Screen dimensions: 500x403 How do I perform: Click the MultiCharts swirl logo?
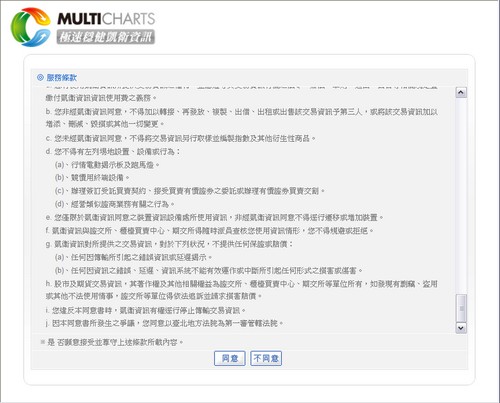31,27
